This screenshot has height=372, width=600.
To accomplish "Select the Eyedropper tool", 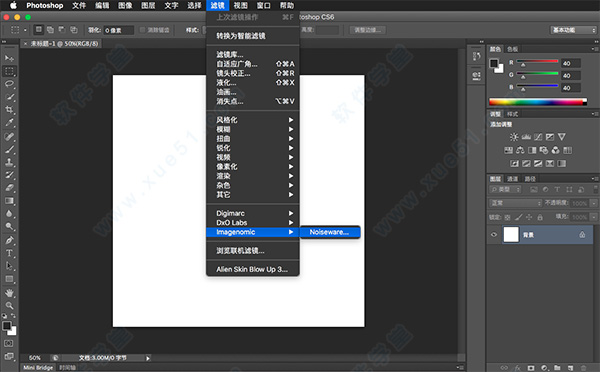I will click(x=9, y=123).
